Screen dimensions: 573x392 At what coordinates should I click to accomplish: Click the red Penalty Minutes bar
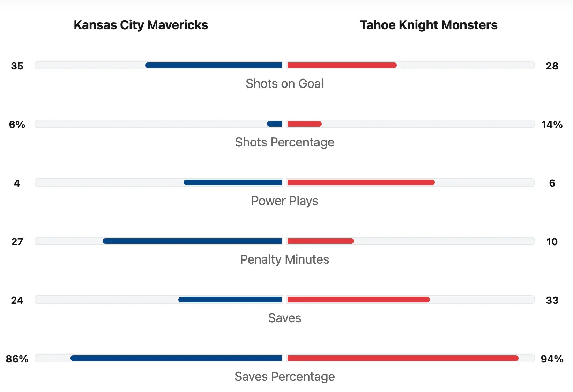[x=320, y=241]
